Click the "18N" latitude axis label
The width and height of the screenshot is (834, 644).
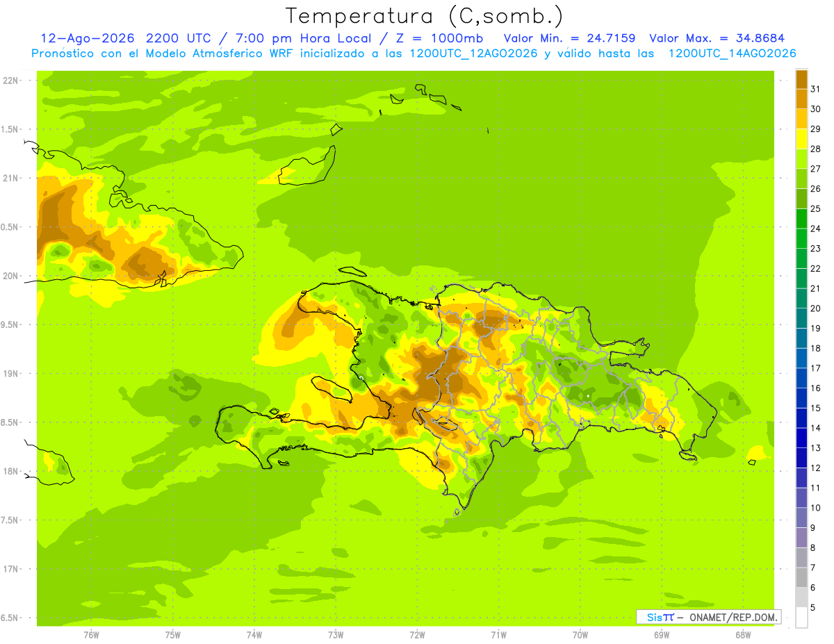pyautogui.click(x=10, y=471)
